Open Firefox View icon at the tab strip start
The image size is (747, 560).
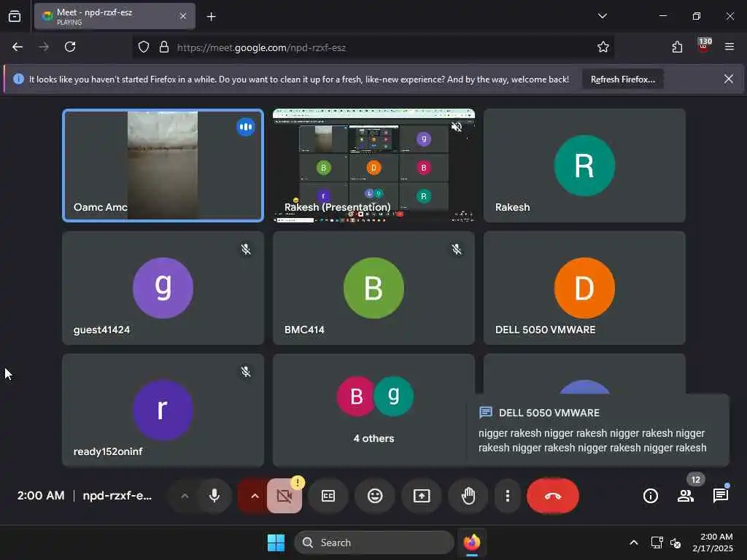pos(15,16)
